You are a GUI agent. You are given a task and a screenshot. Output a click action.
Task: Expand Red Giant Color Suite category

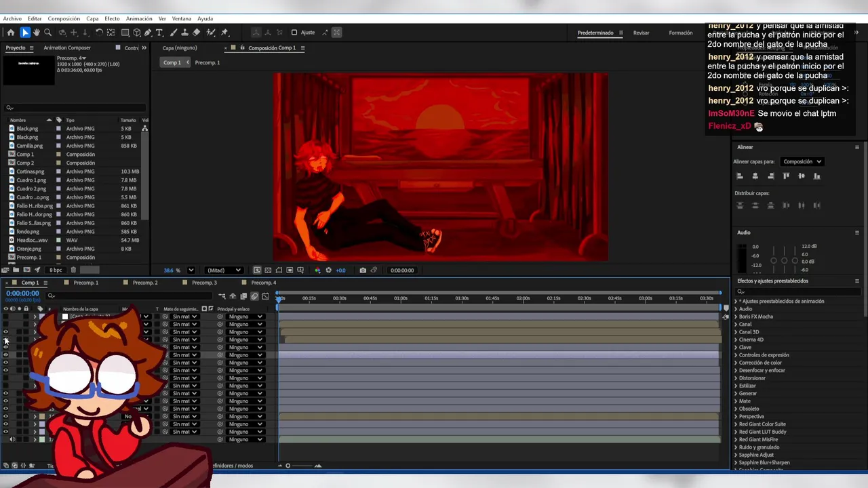(736, 424)
